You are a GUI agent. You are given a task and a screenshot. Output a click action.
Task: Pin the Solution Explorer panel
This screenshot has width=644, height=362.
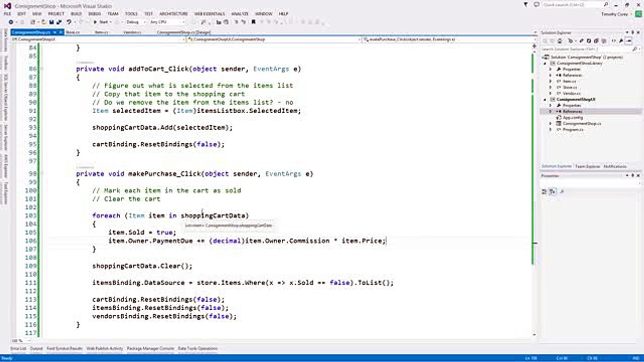tap(633, 33)
